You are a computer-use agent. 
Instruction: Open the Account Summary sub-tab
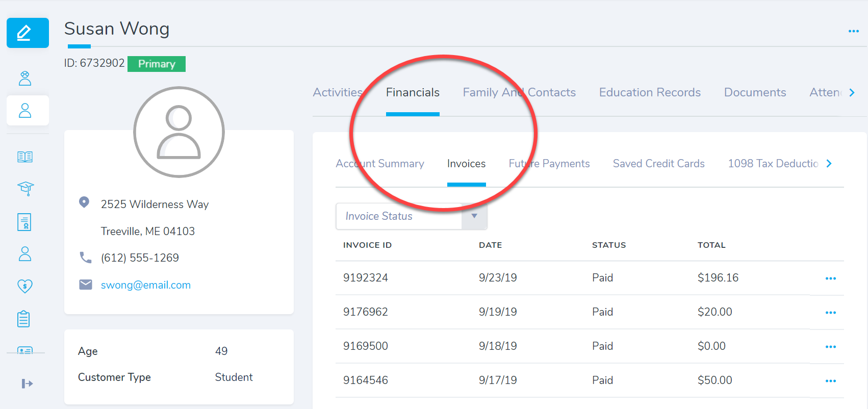[379, 164]
